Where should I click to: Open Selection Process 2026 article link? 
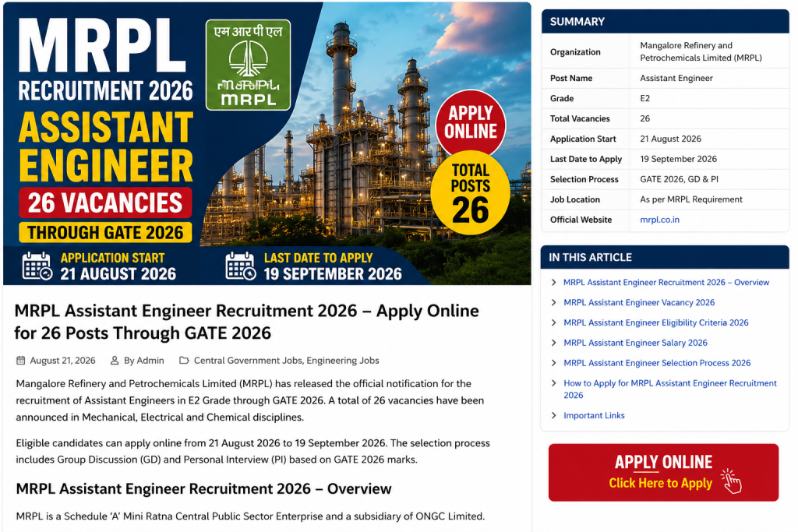657,363
